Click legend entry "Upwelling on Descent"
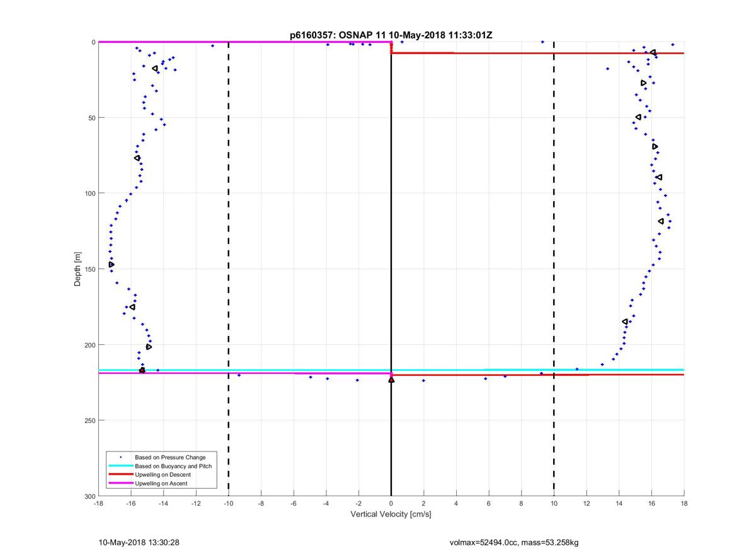The width and height of the screenshot is (756, 558). tap(163, 475)
